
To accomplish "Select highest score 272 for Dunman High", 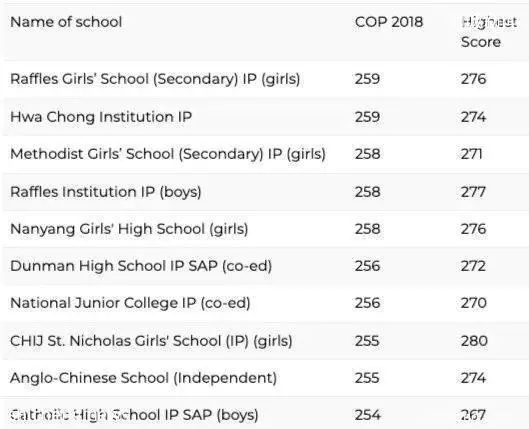I will click(473, 266).
